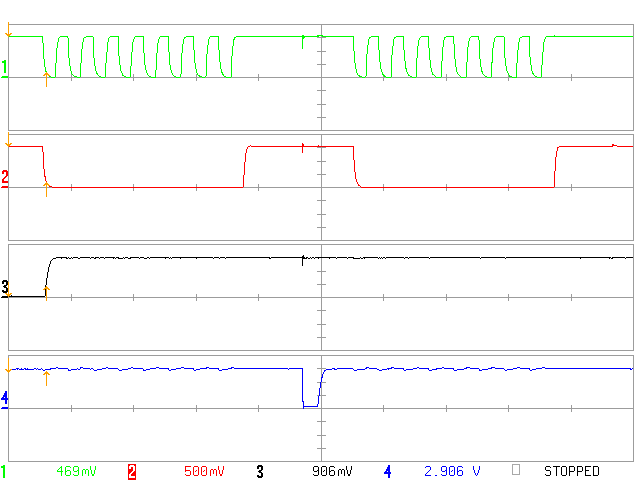The height and width of the screenshot is (480, 640).
Task: Click the blue channel 4 ground marker
Action: click(4, 399)
